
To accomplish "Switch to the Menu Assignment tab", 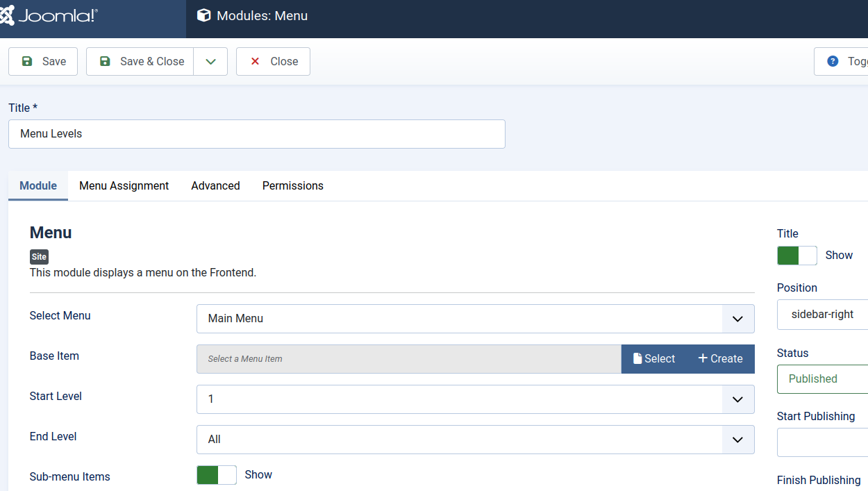I will pyautogui.click(x=124, y=185).
